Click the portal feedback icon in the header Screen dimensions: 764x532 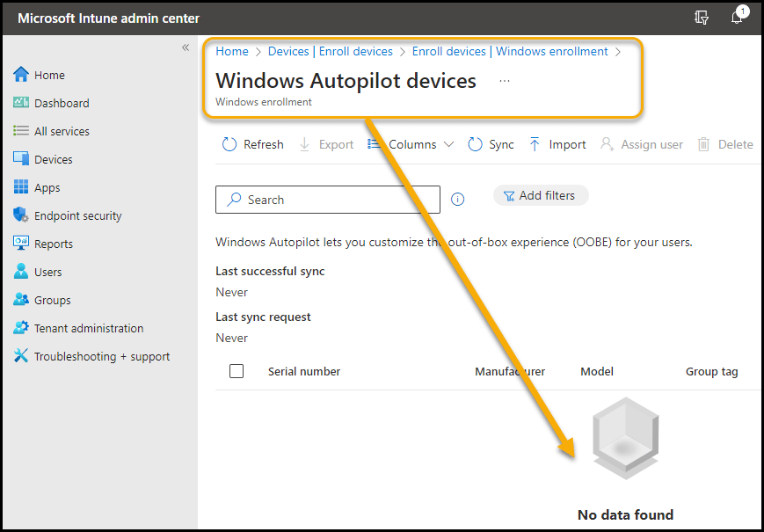(702, 18)
